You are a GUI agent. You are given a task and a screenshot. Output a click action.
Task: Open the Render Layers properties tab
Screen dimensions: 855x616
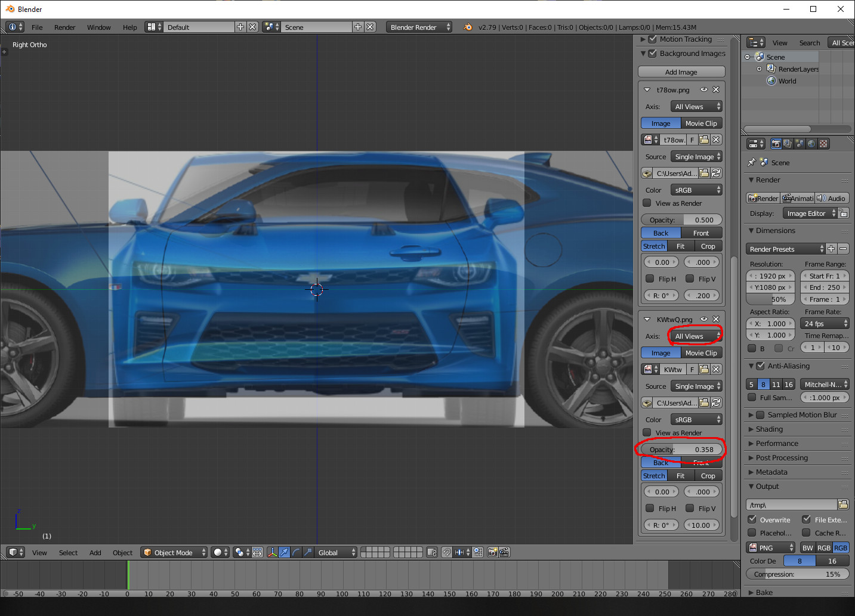click(788, 144)
